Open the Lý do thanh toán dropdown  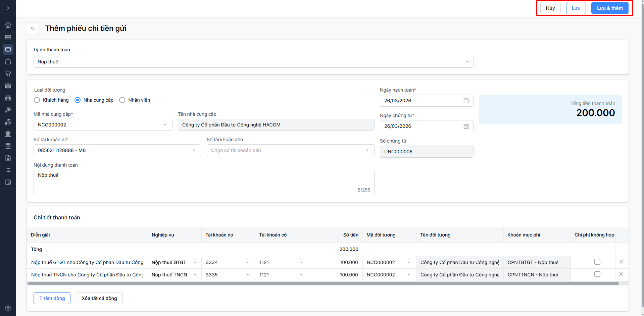point(253,62)
